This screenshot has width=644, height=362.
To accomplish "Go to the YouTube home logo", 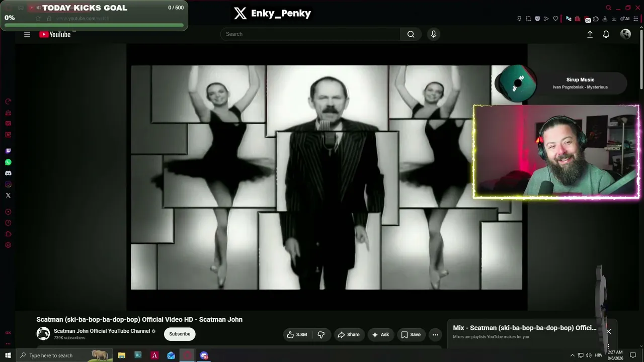I will 55,34.
